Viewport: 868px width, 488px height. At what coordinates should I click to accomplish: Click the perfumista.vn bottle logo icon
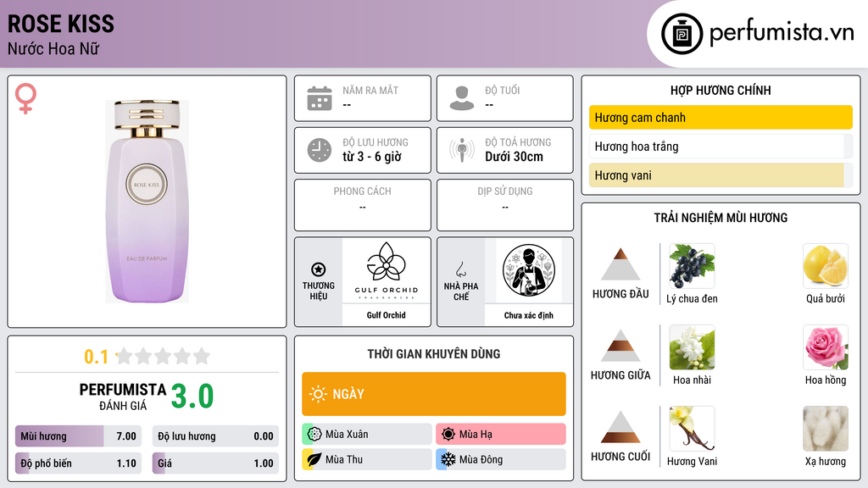[x=682, y=34]
